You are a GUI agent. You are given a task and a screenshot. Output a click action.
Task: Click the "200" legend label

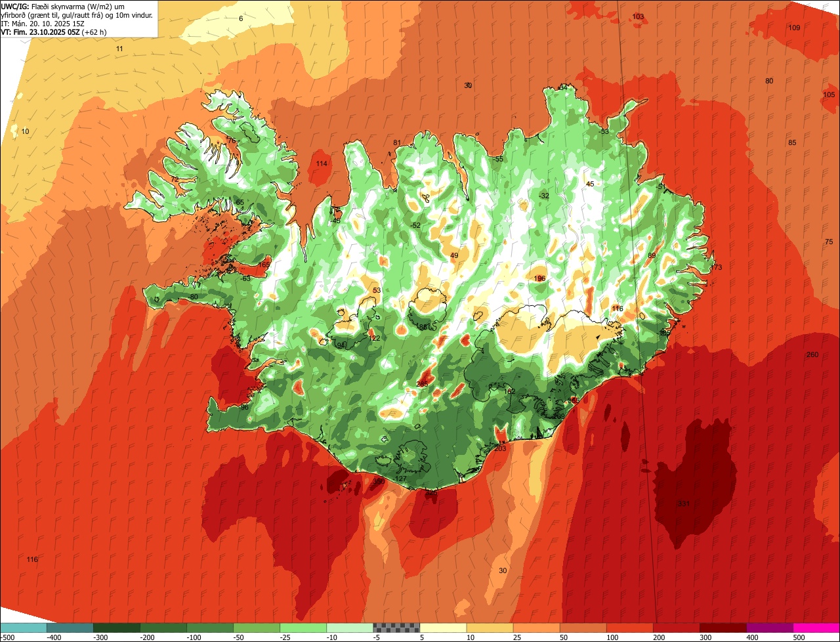[x=659, y=637]
